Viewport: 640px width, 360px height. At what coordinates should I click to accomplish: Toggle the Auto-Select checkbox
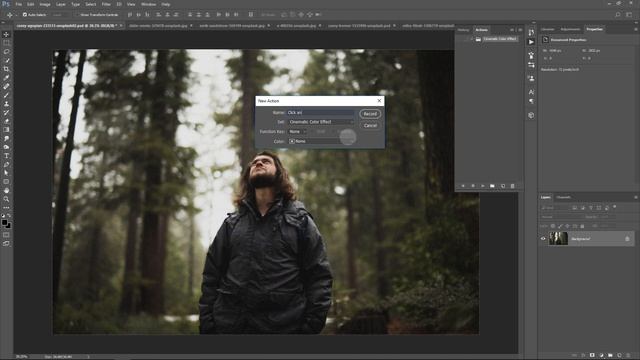point(25,15)
